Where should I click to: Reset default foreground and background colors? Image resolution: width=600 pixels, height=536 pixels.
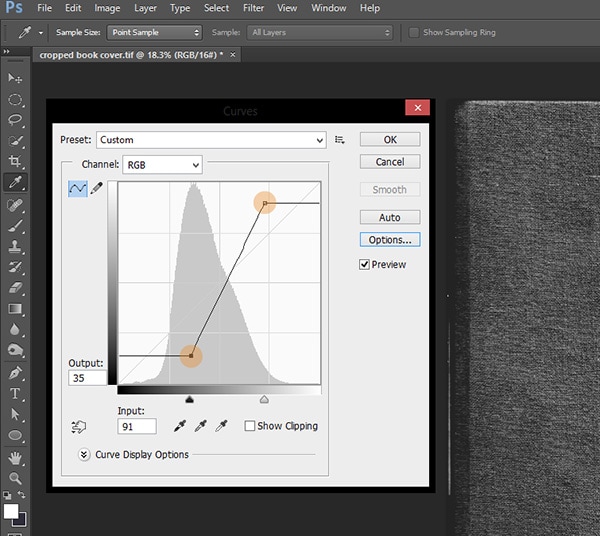coord(7,496)
